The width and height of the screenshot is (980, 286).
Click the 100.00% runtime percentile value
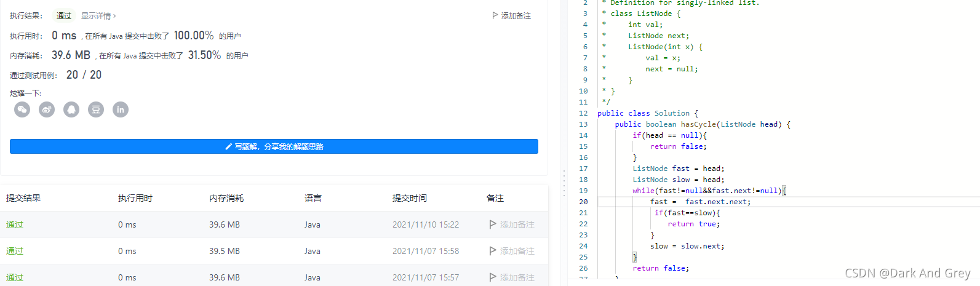tap(194, 36)
